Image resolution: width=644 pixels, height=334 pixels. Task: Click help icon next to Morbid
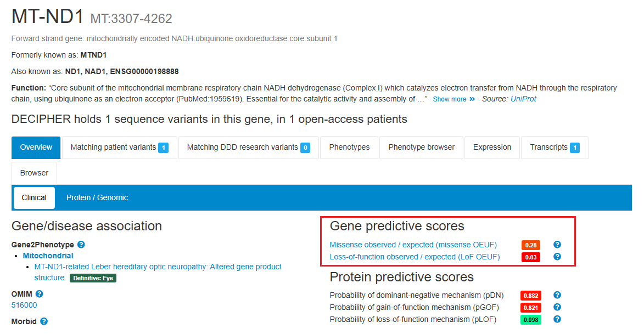tap(44, 321)
